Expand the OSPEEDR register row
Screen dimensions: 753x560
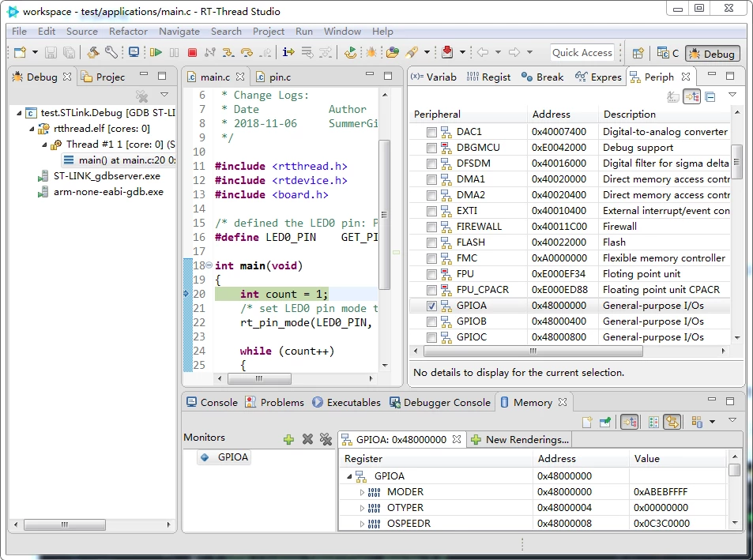(x=362, y=524)
